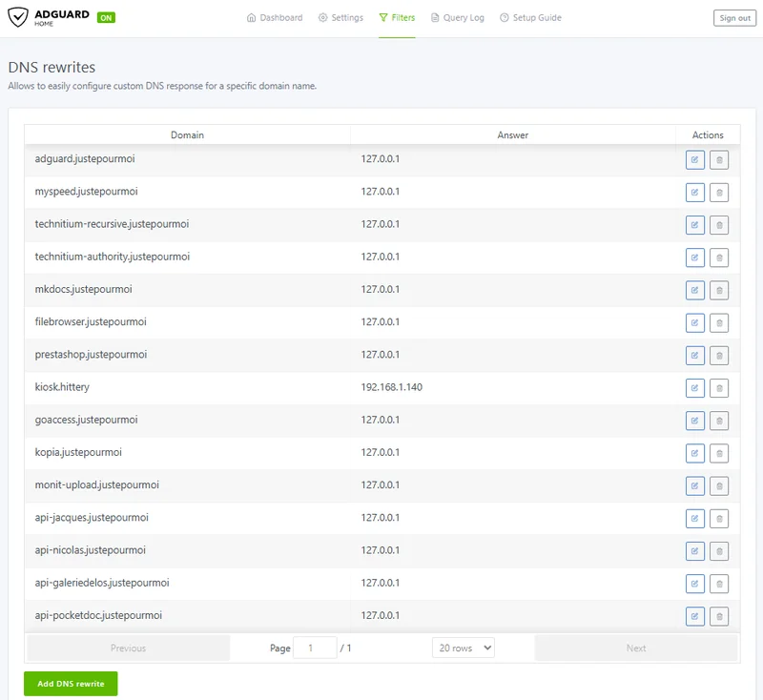The image size is (763, 700).
Task: Click the Add DNS rewrite button
Action: (71, 684)
